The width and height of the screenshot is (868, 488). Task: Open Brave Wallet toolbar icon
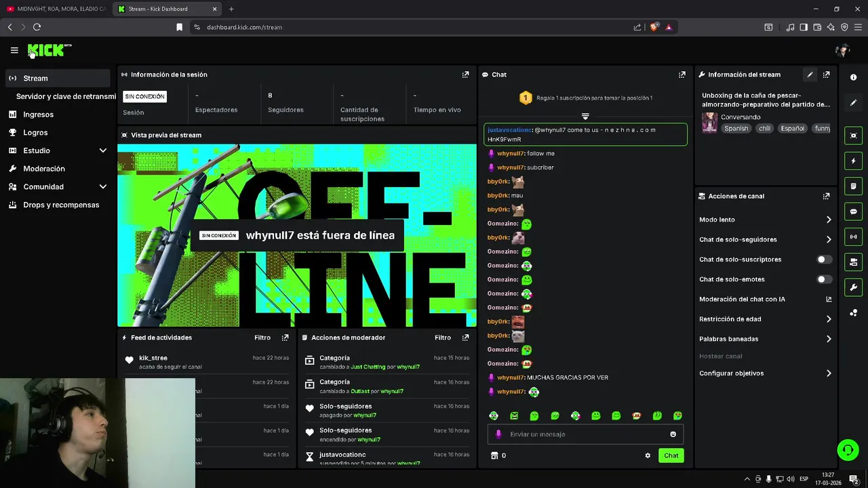pyautogui.click(x=817, y=27)
